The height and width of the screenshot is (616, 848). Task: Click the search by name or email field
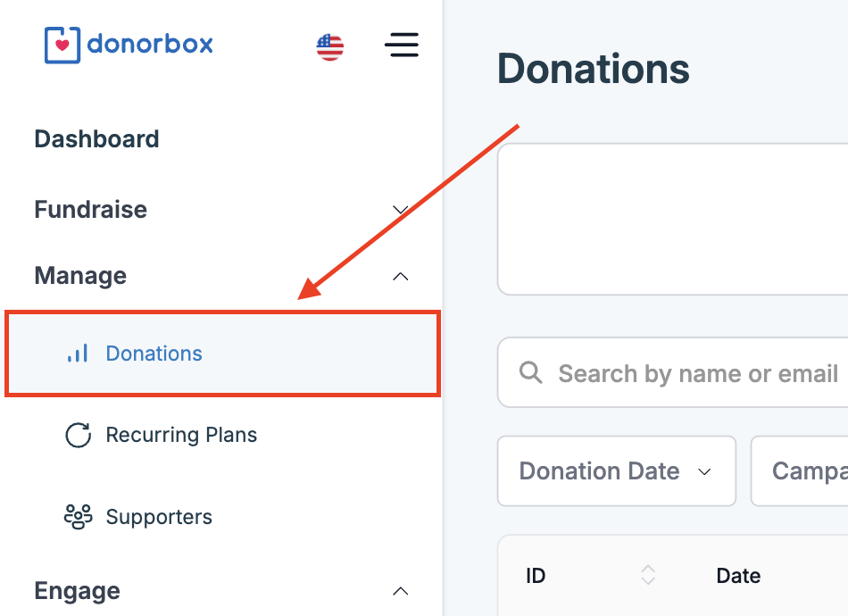click(673, 372)
